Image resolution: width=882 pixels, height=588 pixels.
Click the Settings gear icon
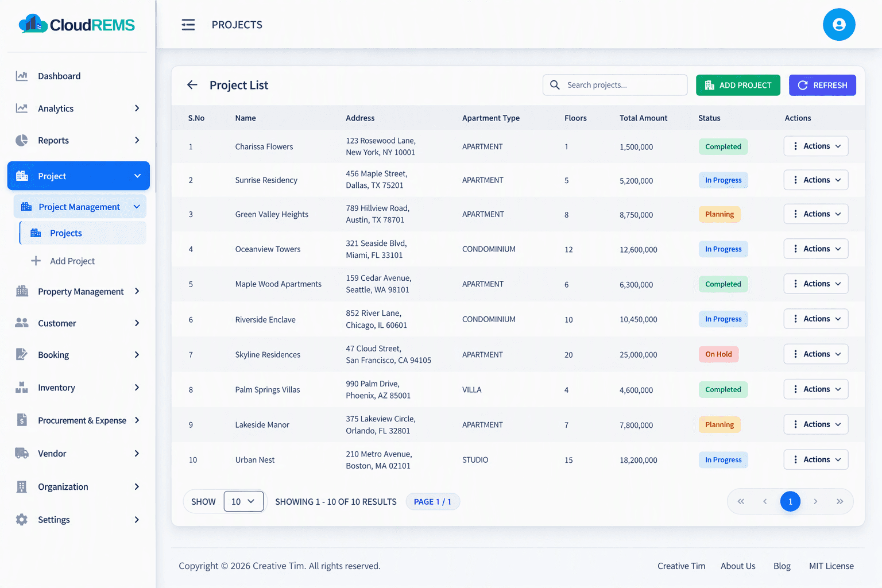(22, 519)
